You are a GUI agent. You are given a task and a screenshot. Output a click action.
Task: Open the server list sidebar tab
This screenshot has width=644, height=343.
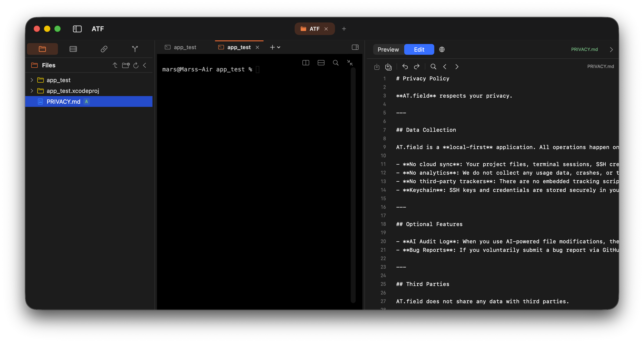(73, 49)
